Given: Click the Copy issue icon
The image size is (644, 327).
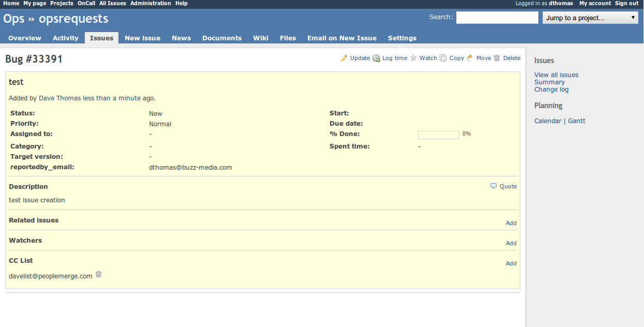Looking at the screenshot, I should [443, 58].
